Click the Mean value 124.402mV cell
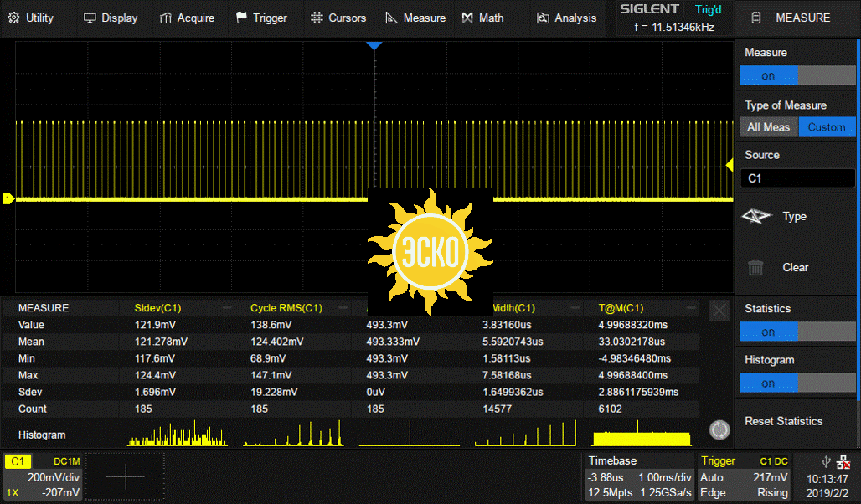The height and width of the screenshot is (504, 861). click(276, 342)
